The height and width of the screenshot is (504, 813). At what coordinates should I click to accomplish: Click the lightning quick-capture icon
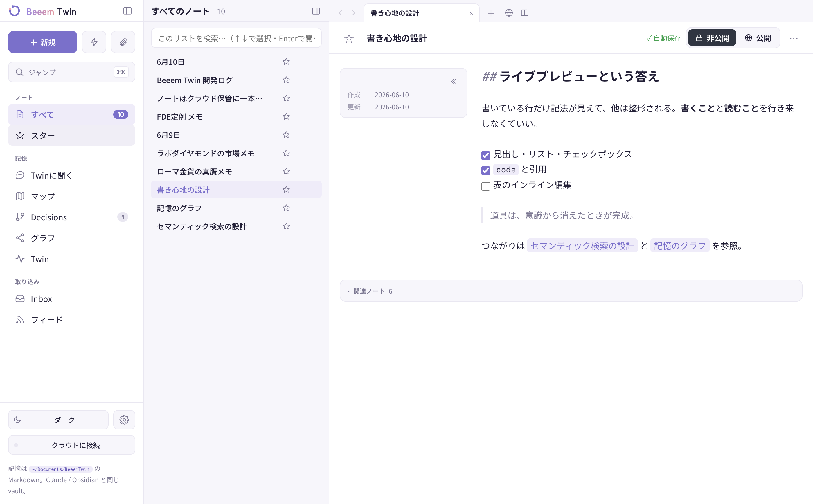click(94, 42)
